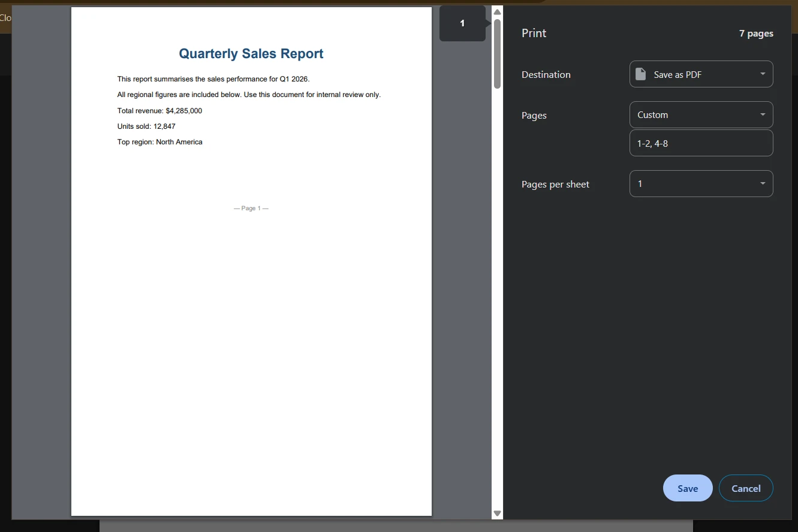Open the Pages per sheet dropdown
Viewport: 798px width, 532px height.
coord(701,184)
